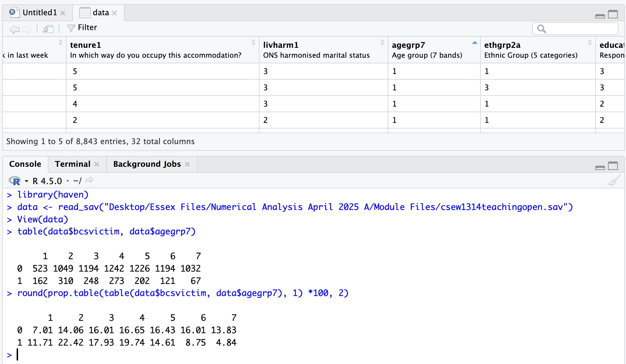The width and height of the screenshot is (626, 364).
Task: Close the data viewer tab
Action: point(114,13)
